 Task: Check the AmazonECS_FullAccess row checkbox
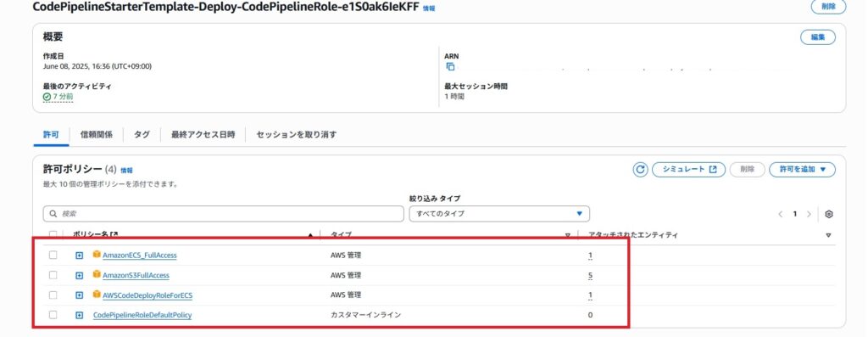[x=53, y=255]
